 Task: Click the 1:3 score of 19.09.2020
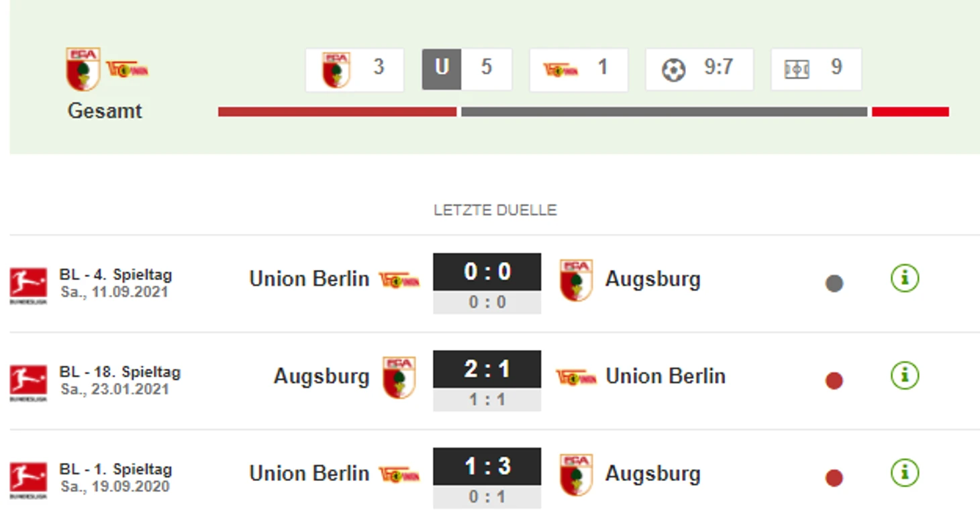coord(487,467)
